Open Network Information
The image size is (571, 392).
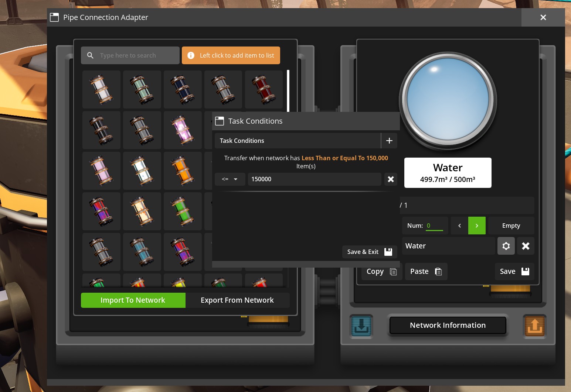[x=448, y=325]
